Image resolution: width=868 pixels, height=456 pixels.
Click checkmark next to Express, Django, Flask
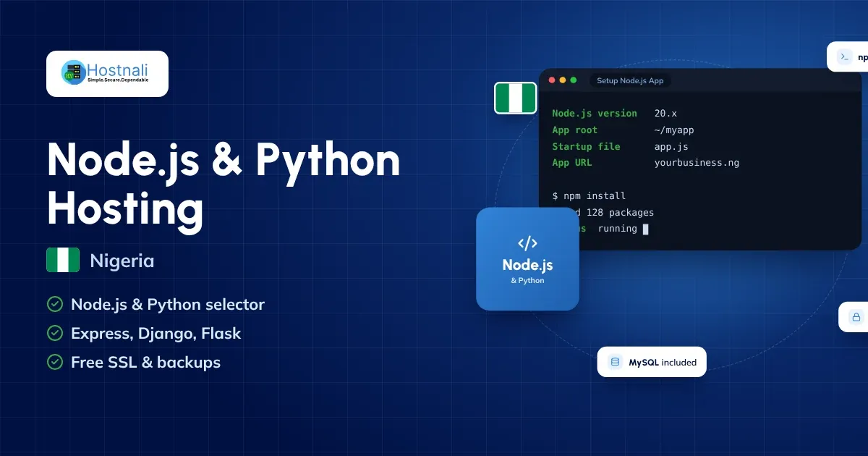point(54,333)
